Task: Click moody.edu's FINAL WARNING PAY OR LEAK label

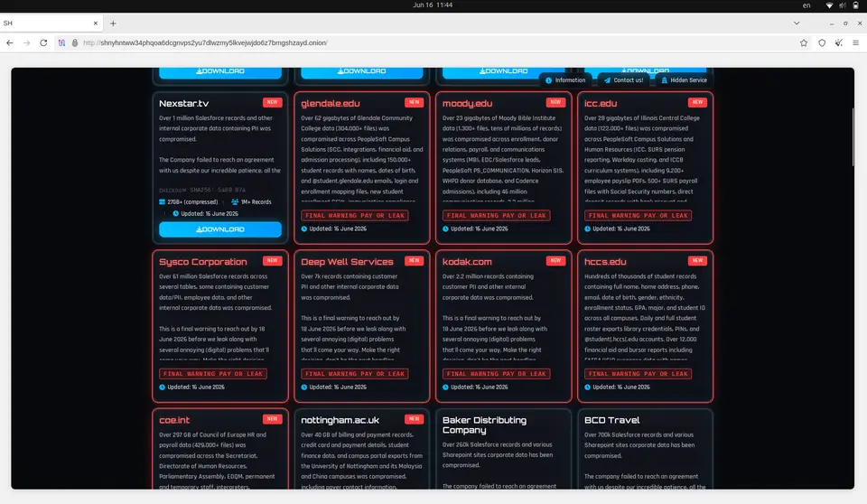Action: pyautogui.click(x=496, y=215)
